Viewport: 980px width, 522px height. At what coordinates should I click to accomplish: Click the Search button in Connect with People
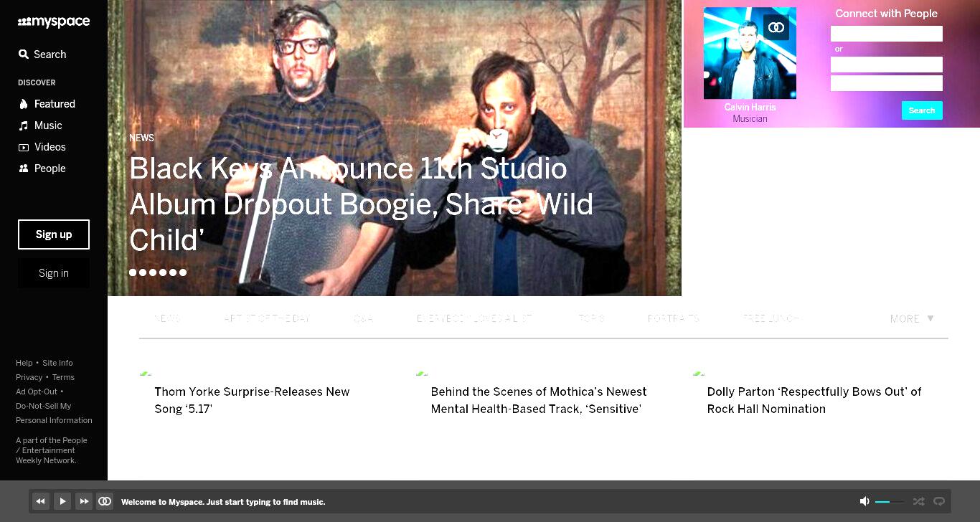pos(922,110)
